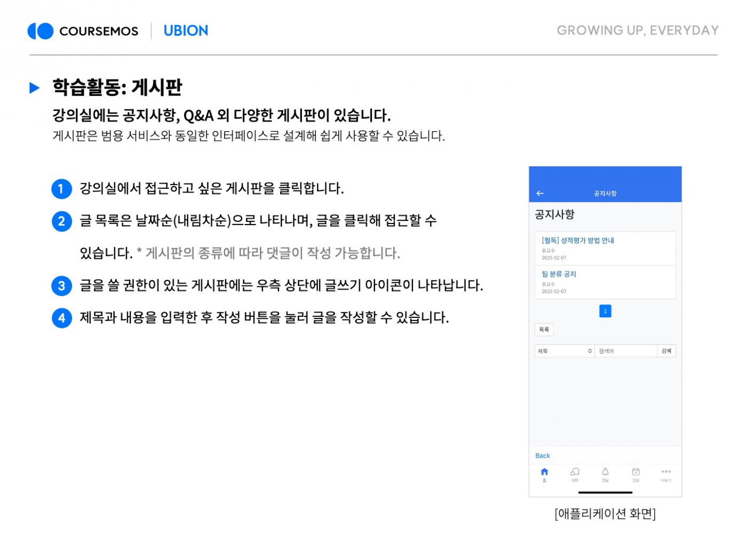Click the UBION logo text
This screenshot has width=747, height=560.
186,31
